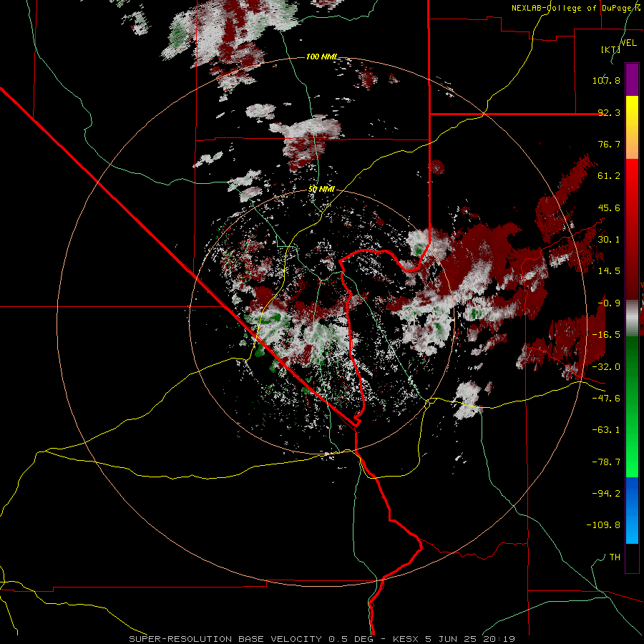
Task: Click the 76.7 legend value
Action: click(609, 144)
